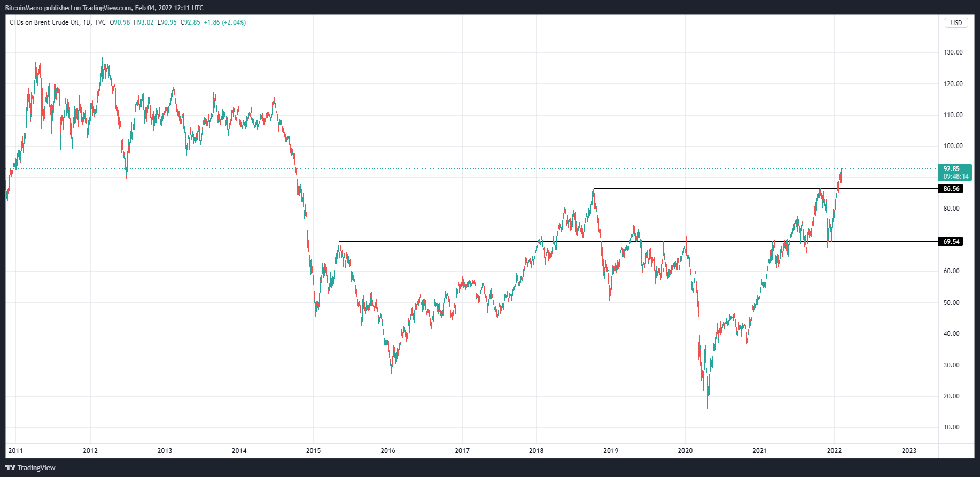The image size is (980, 477).
Task: Click the 2020 year label on the time axis
Action: click(x=685, y=451)
